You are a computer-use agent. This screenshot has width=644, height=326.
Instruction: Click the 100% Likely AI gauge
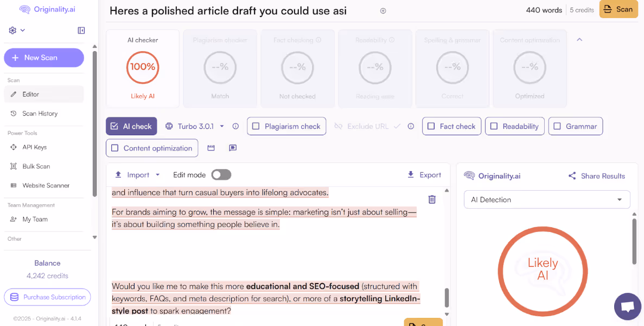(x=143, y=67)
